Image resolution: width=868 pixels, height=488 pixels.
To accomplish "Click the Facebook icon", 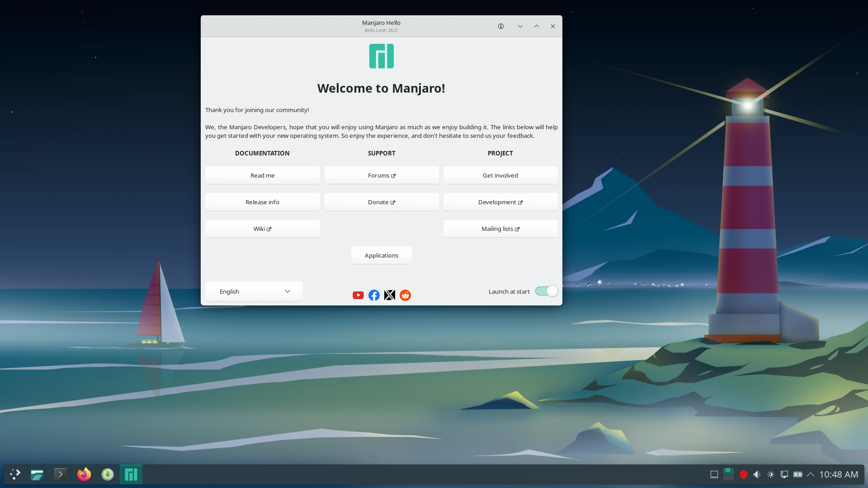I will pyautogui.click(x=374, y=295).
